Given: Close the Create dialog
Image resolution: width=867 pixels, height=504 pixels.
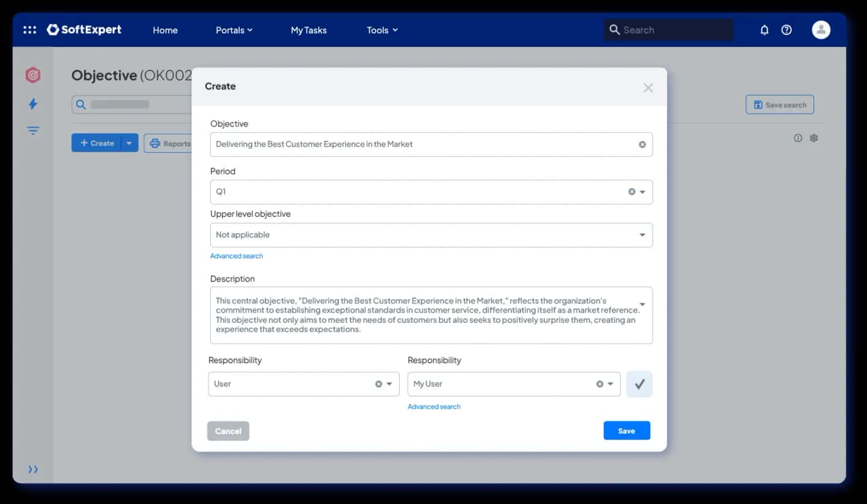Looking at the screenshot, I should pyautogui.click(x=648, y=88).
